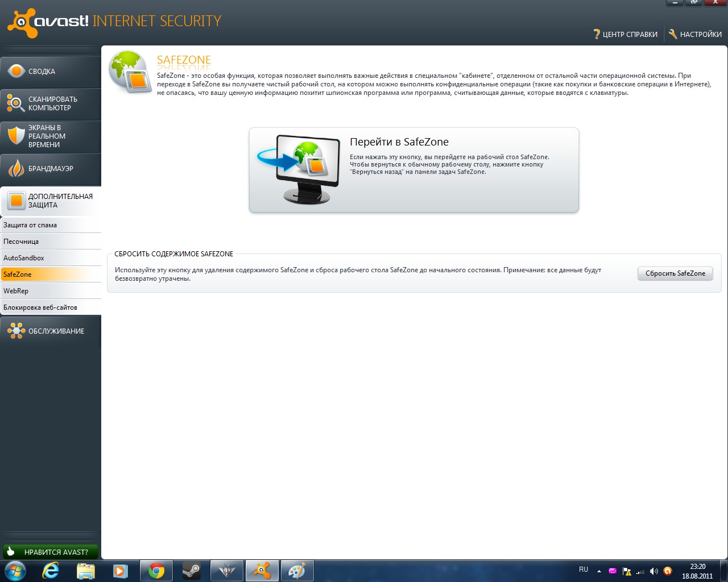This screenshot has width=728, height=582.
Task: Open Windows Media Player from taskbar
Action: 120,571
